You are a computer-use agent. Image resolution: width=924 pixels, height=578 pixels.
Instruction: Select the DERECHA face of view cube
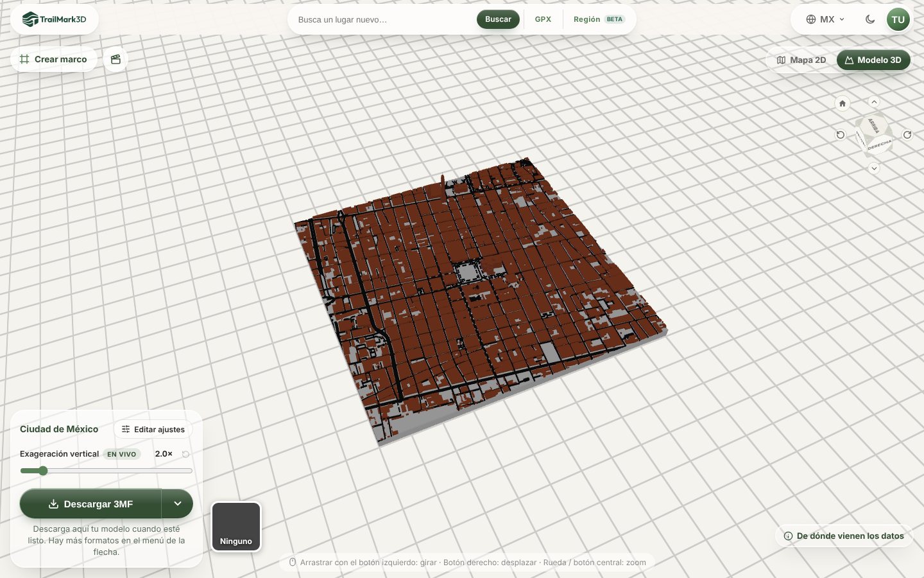879,146
